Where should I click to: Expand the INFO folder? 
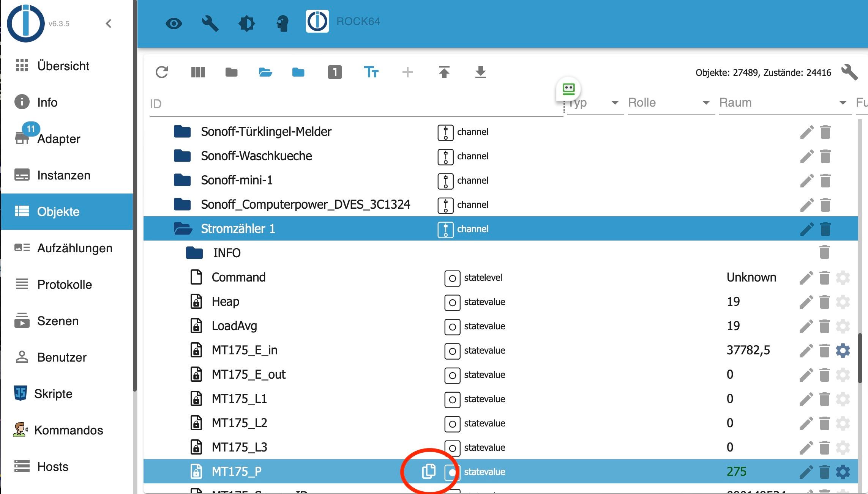click(194, 253)
